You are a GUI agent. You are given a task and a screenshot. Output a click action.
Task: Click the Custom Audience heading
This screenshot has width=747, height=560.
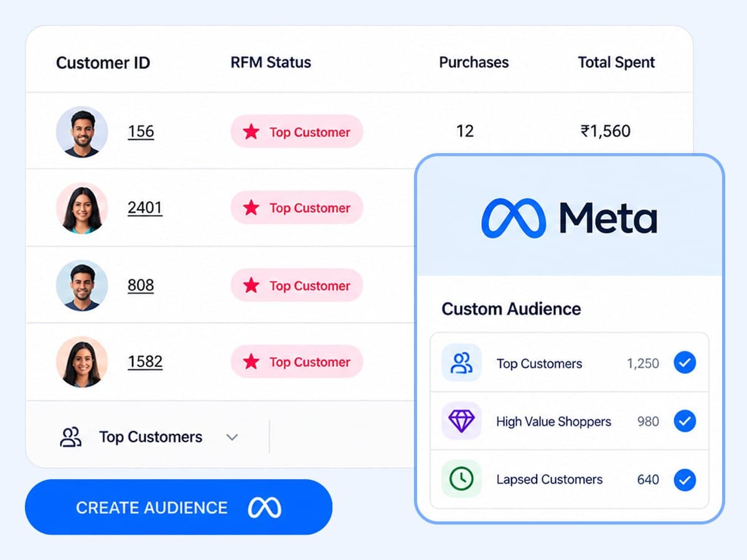(x=511, y=309)
